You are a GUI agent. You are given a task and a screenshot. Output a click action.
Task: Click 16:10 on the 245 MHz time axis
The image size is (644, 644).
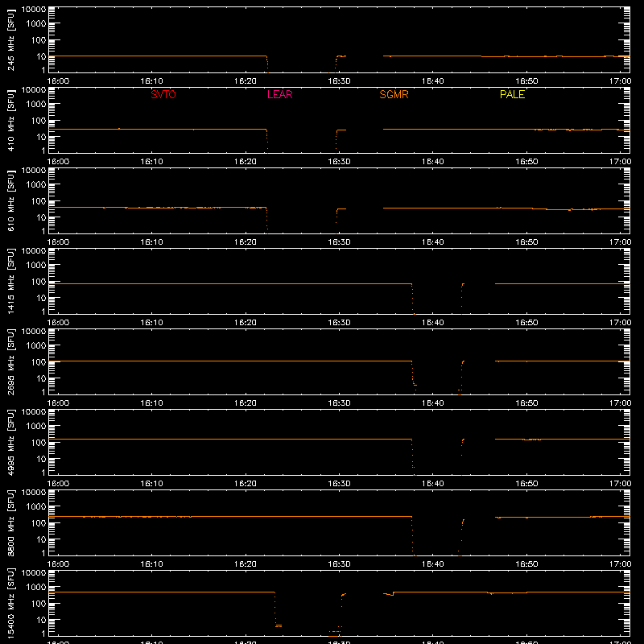(x=151, y=81)
